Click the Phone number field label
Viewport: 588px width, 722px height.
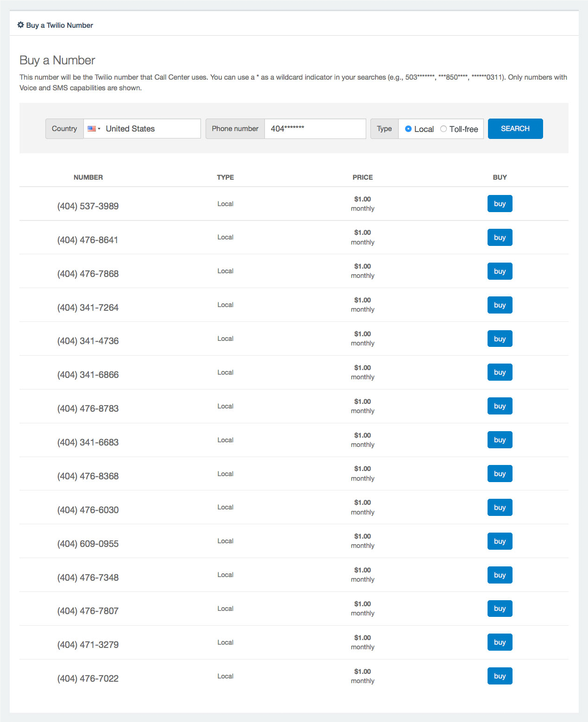[x=235, y=129]
